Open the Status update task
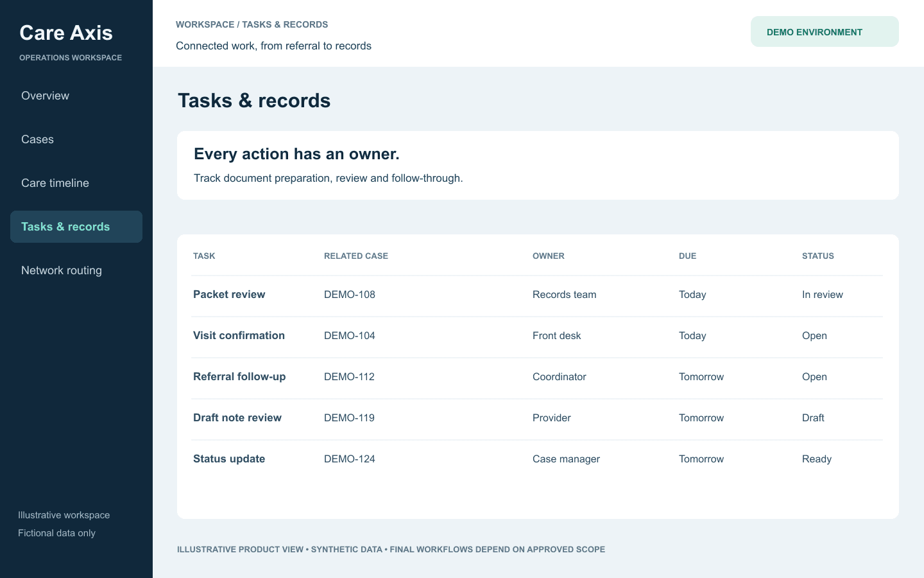The width and height of the screenshot is (924, 578). (229, 459)
